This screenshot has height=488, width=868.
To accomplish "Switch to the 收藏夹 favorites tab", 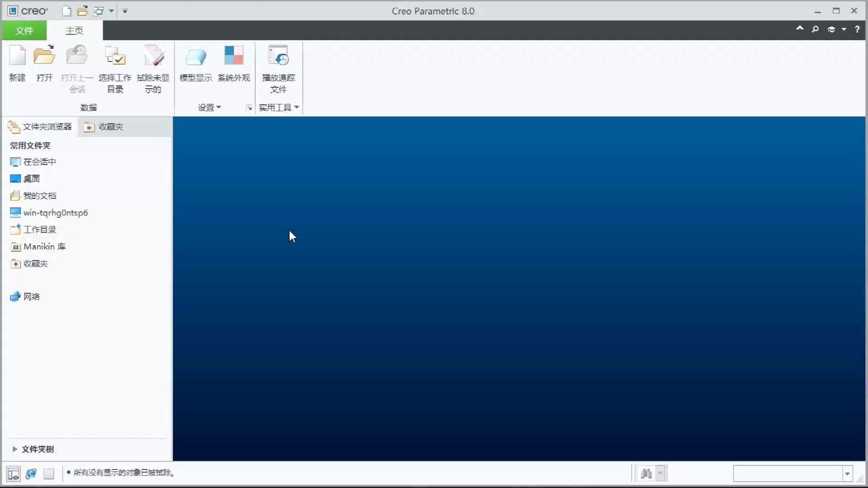I will coord(104,127).
